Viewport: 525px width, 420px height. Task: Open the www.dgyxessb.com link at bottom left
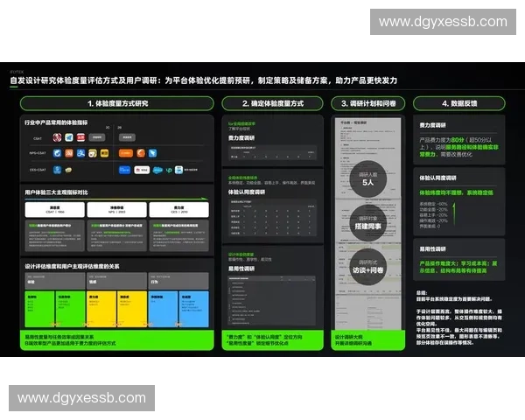(x=82, y=398)
